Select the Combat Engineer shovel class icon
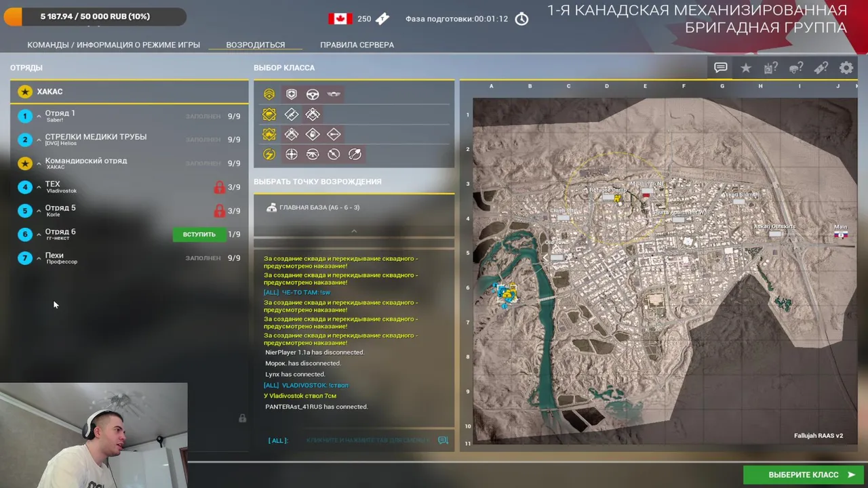The height and width of the screenshot is (488, 868). click(355, 155)
